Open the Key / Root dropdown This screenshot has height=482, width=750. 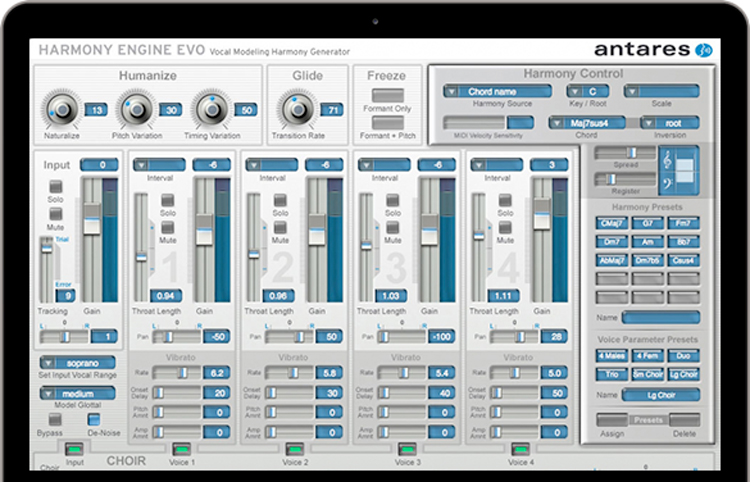[587, 91]
